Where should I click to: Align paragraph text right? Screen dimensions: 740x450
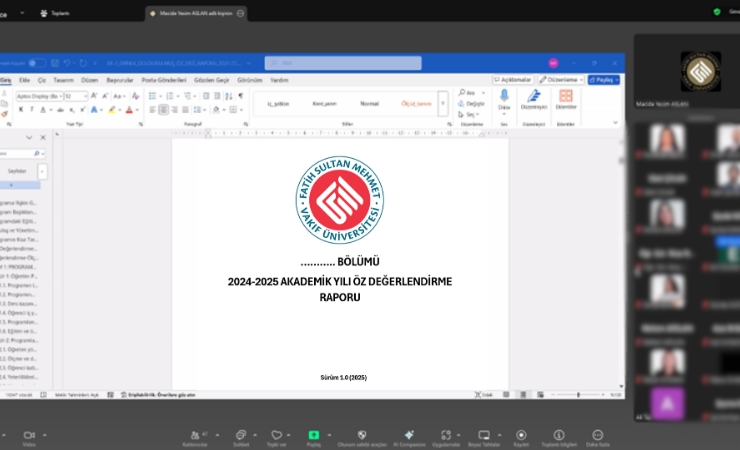tap(175, 110)
